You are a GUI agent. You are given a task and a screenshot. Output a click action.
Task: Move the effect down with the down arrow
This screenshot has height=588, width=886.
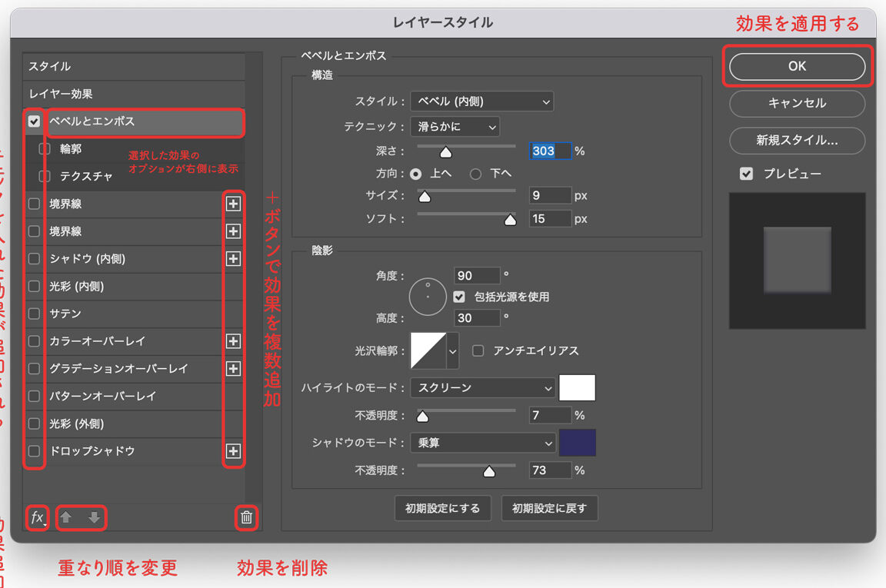[x=95, y=517]
